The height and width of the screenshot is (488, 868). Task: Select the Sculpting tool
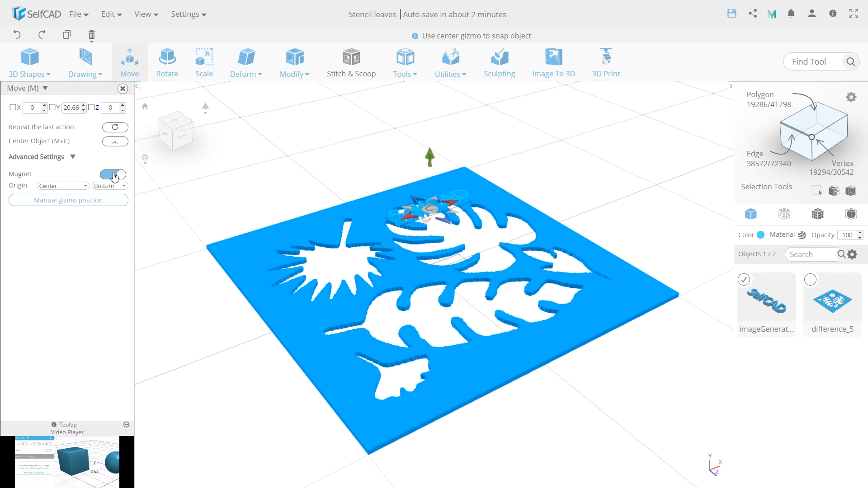pos(499,63)
